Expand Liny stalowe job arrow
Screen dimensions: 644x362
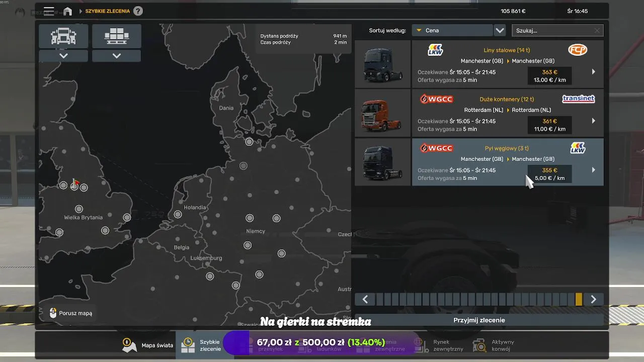[x=593, y=72]
